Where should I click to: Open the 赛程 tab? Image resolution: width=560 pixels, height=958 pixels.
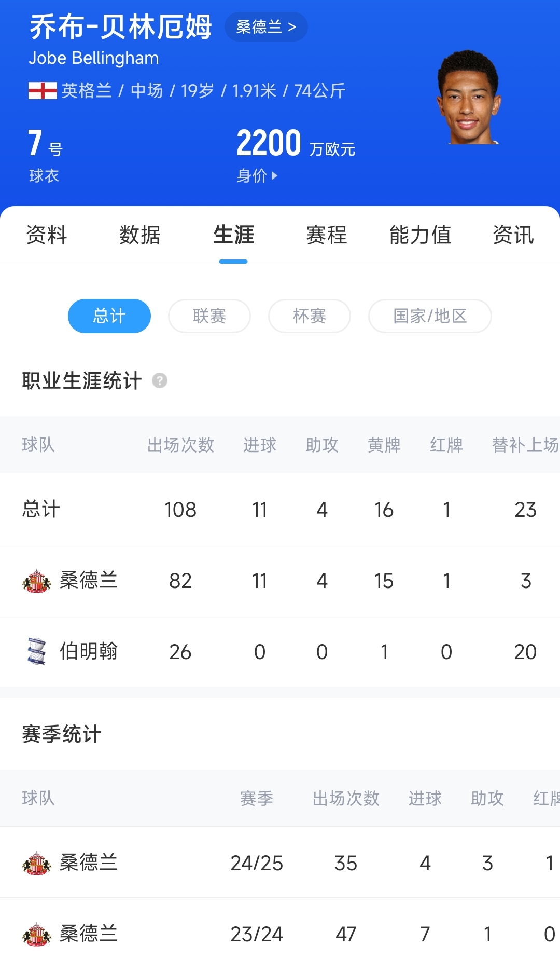click(x=327, y=235)
